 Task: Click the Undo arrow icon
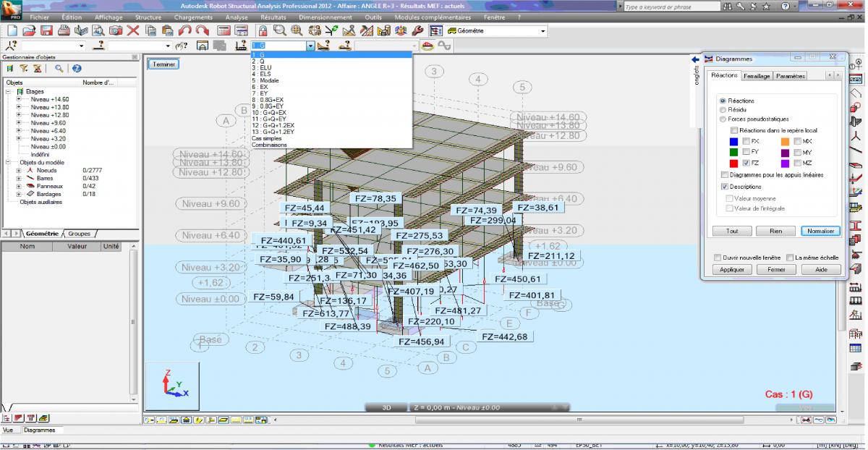(185, 31)
